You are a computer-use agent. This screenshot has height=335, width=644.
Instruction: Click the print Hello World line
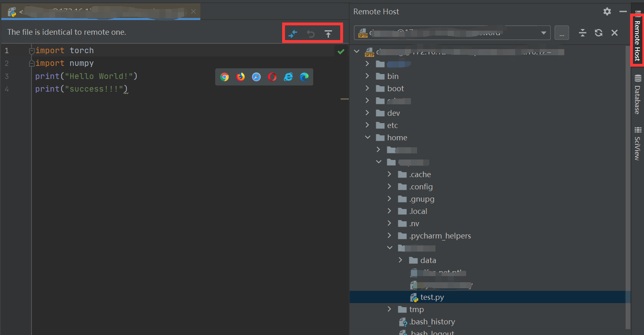(86, 76)
